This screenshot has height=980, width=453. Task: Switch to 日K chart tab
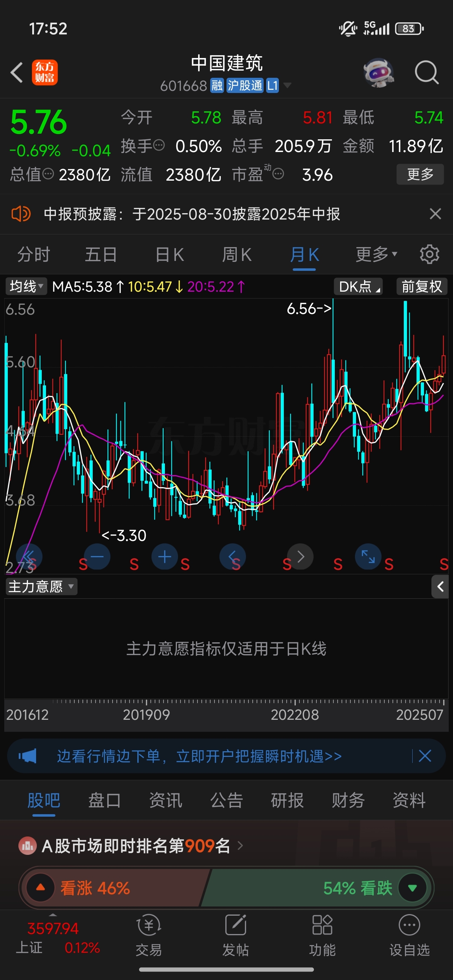pyautogui.click(x=170, y=254)
